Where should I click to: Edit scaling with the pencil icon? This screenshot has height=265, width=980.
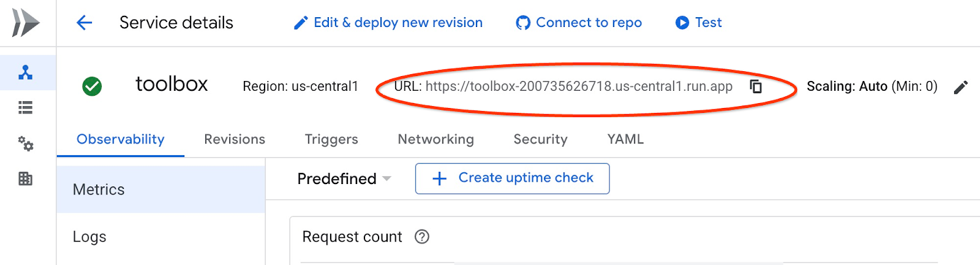tap(960, 87)
